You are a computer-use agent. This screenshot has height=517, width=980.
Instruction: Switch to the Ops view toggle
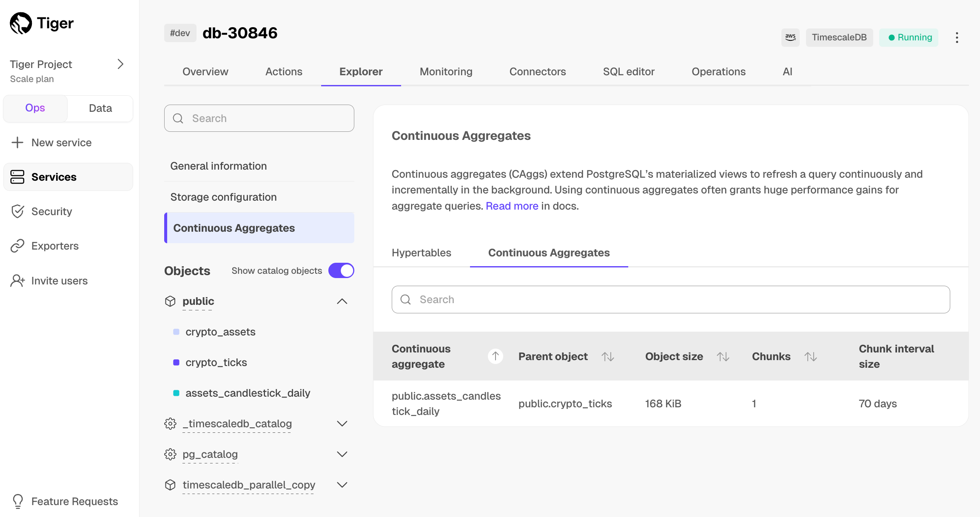coord(35,108)
